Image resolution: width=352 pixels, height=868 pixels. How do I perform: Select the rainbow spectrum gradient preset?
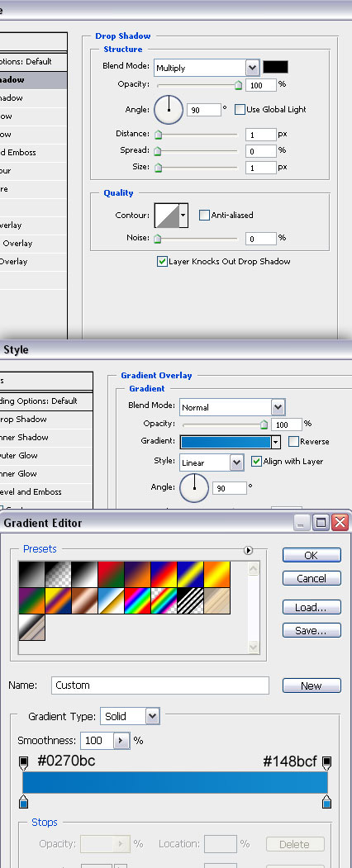[138, 600]
